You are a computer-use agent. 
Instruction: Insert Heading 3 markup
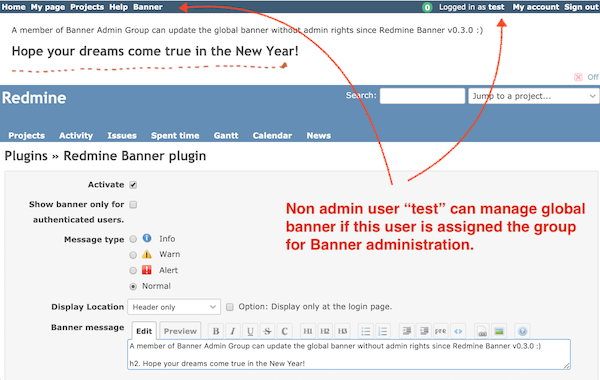[x=342, y=331]
